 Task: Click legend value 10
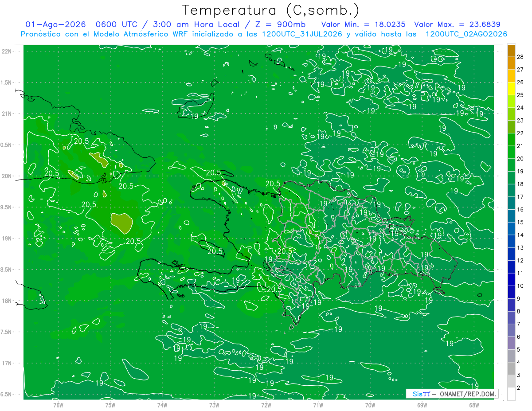click(520, 286)
